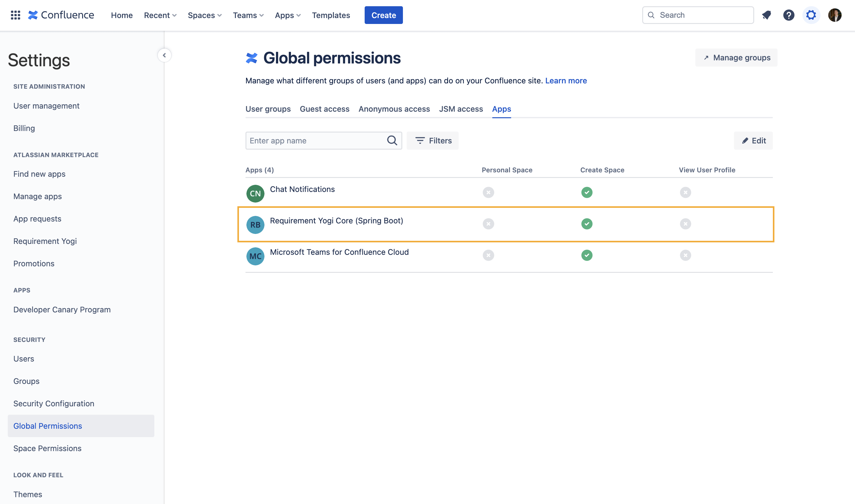The height and width of the screenshot is (504, 855).
Task: Open Space Permissions in the sidebar
Action: [x=47, y=448]
